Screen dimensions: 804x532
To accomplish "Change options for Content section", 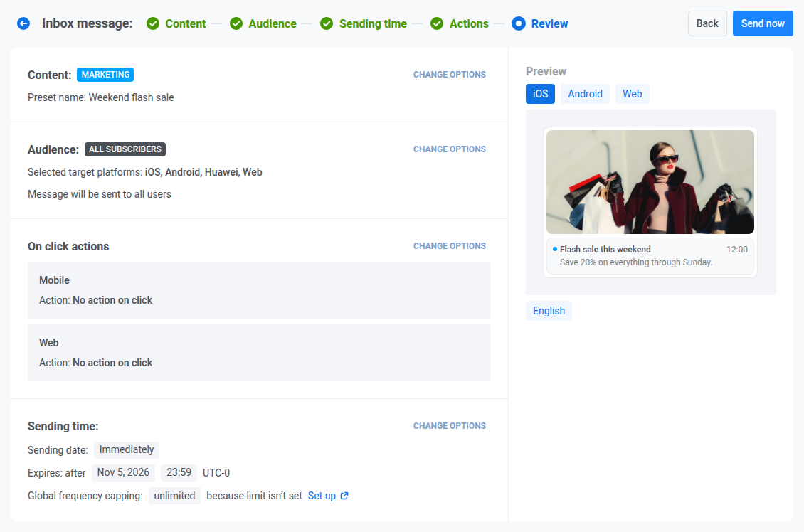I will [x=450, y=74].
